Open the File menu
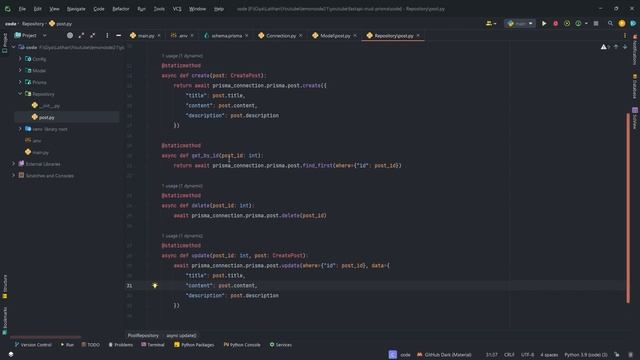Viewport: 640px width, 360px height. click(x=22, y=9)
